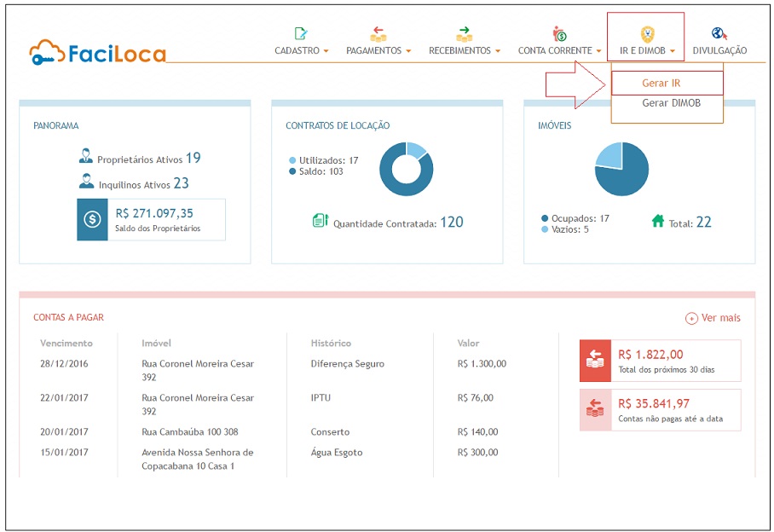This screenshot has width=774, height=532.
Task: Click the Cadastro pencil-and-page icon
Action: [301, 33]
